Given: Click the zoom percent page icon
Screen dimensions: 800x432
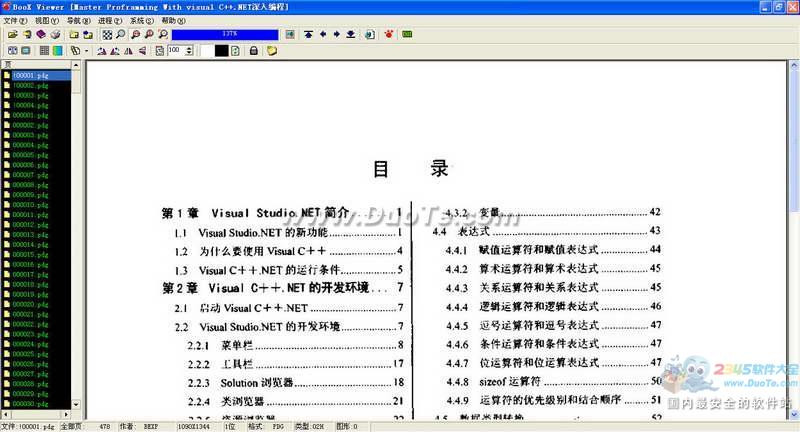Looking at the screenshot, I should point(160,50).
